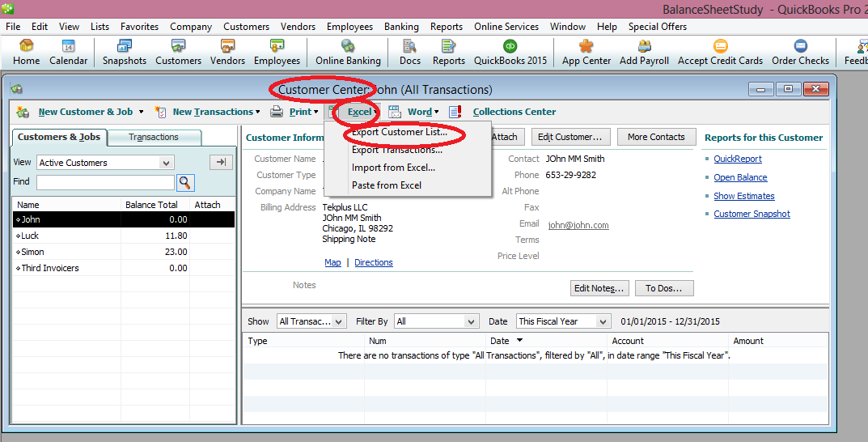Open the Banking menu

tap(401, 27)
